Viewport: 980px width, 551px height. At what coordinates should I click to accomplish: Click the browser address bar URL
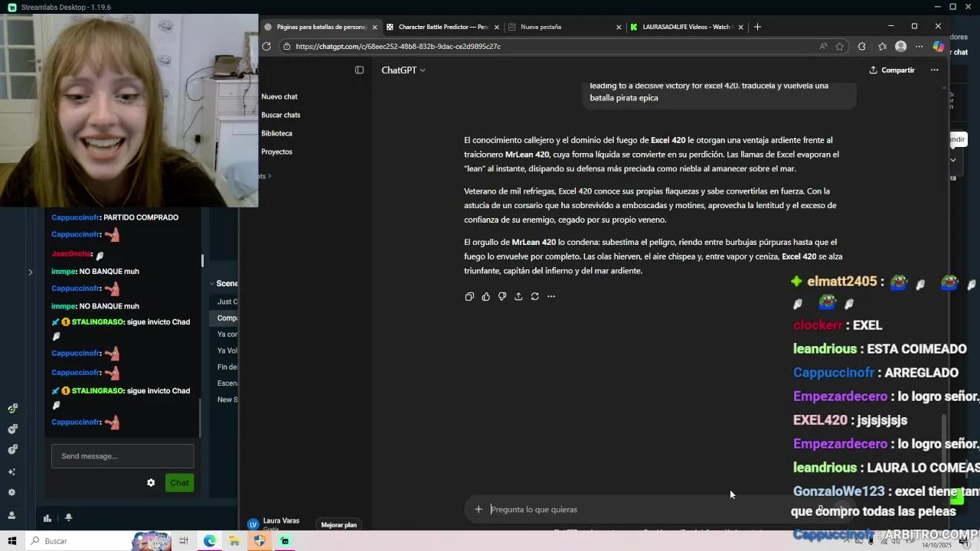(x=397, y=46)
